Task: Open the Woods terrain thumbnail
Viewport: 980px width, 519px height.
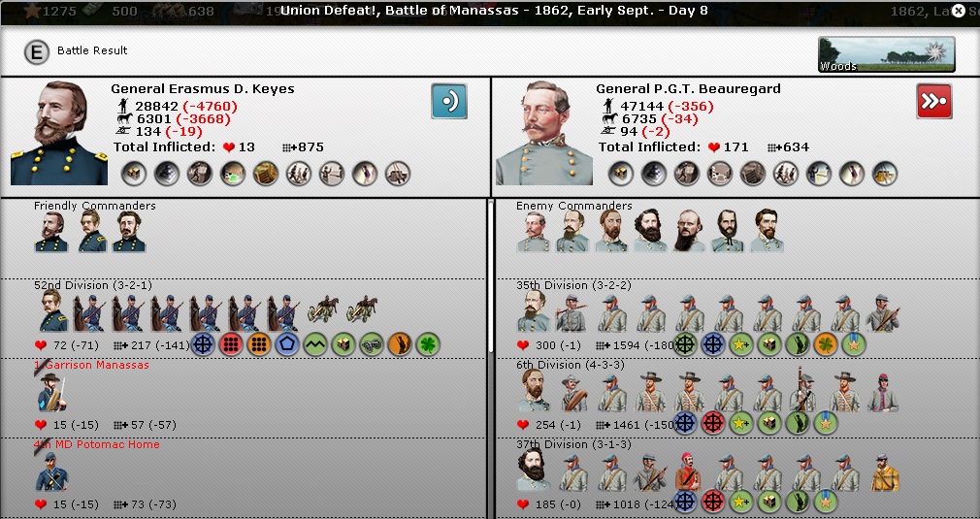Action: click(x=886, y=54)
